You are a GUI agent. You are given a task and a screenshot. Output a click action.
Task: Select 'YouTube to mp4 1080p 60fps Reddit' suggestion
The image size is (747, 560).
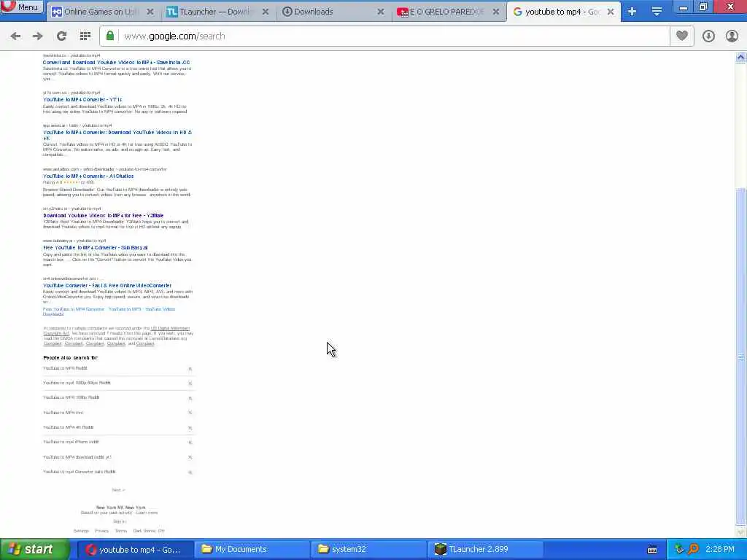pyautogui.click(x=117, y=384)
